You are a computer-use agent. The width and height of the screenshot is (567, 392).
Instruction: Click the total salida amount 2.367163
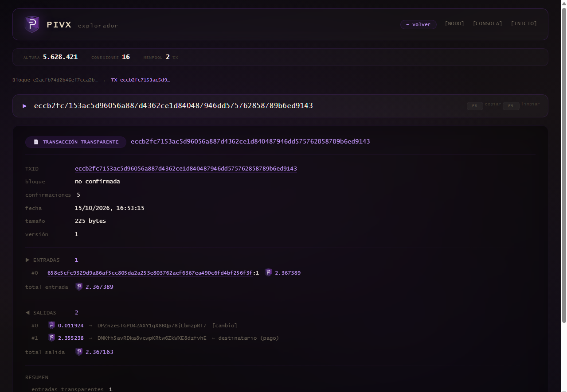(x=99, y=352)
